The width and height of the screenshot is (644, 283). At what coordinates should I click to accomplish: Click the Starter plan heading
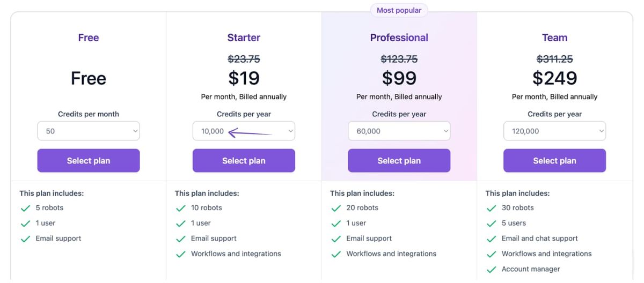click(244, 38)
